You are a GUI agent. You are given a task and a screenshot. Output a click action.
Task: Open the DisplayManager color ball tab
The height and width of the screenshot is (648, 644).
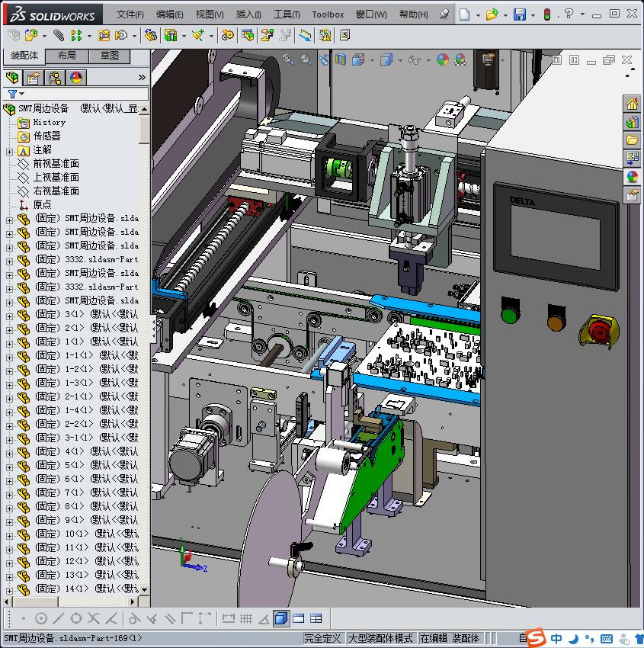click(75, 78)
